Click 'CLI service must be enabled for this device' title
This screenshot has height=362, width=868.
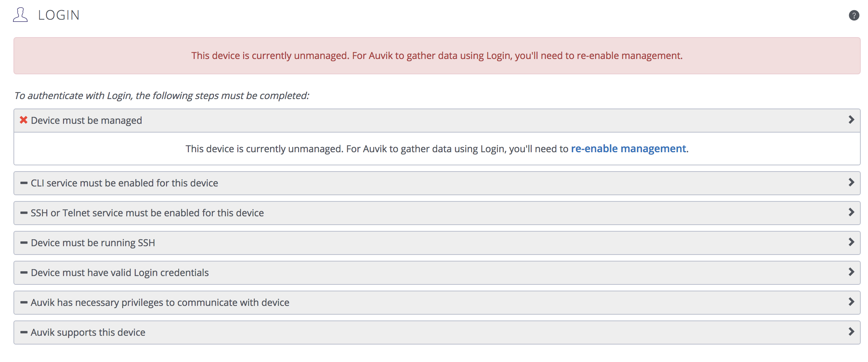coord(124,183)
